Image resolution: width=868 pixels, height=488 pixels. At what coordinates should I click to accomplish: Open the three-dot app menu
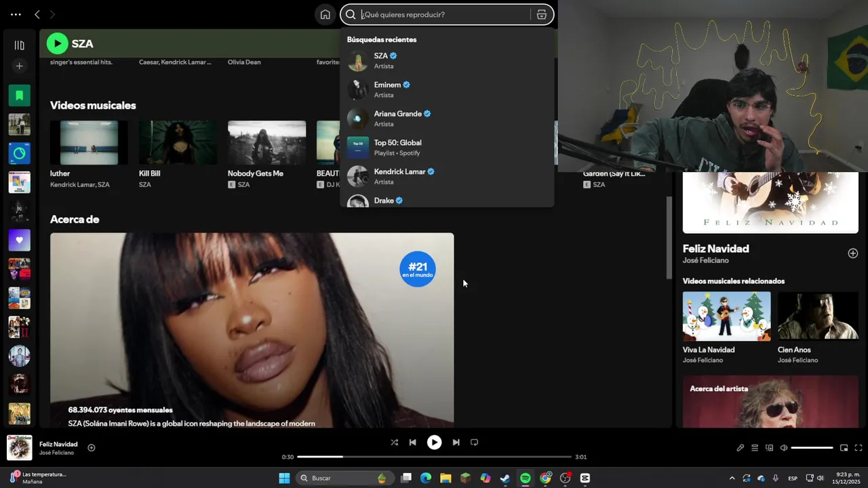point(16,14)
